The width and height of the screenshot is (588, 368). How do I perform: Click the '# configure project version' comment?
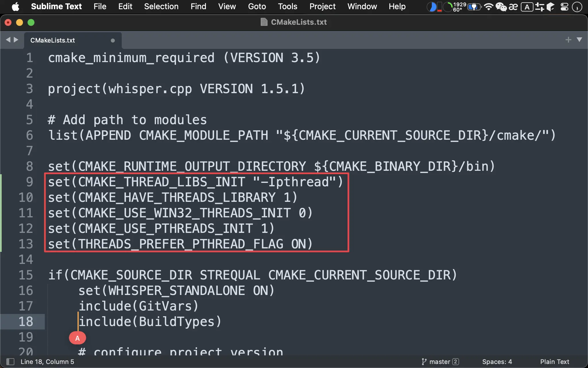(x=181, y=351)
